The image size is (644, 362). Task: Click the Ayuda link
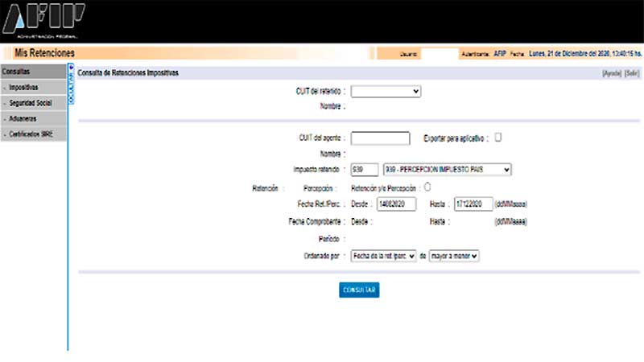pyautogui.click(x=612, y=73)
